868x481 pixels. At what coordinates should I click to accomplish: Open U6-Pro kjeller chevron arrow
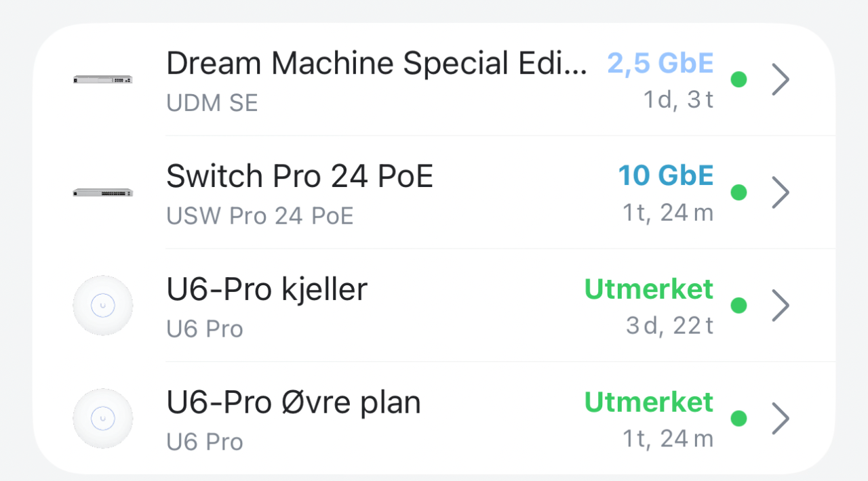[781, 306]
